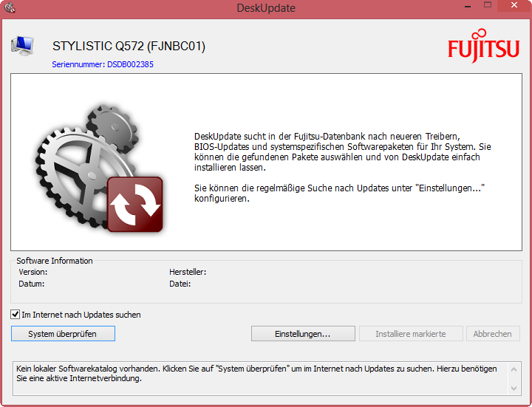Viewport: 532px width, 407px height.
Task: Minimize the DeskUpdate window
Action: point(468,6)
